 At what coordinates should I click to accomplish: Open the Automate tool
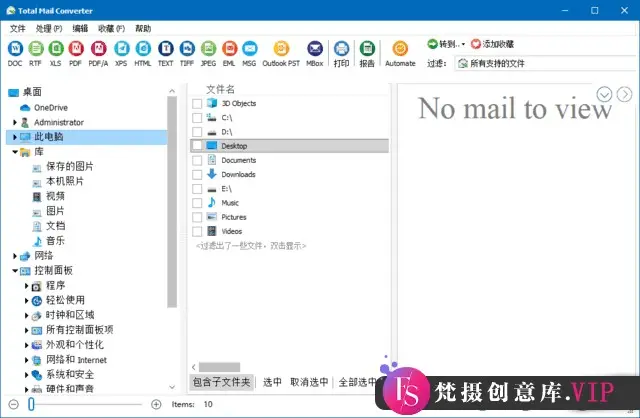(400, 53)
